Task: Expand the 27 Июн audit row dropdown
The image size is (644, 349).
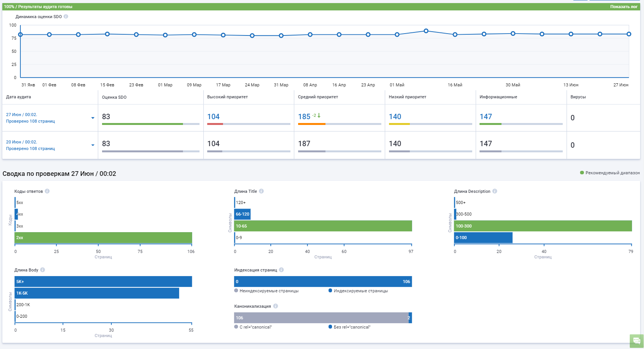Action: click(x=93, y=118)
